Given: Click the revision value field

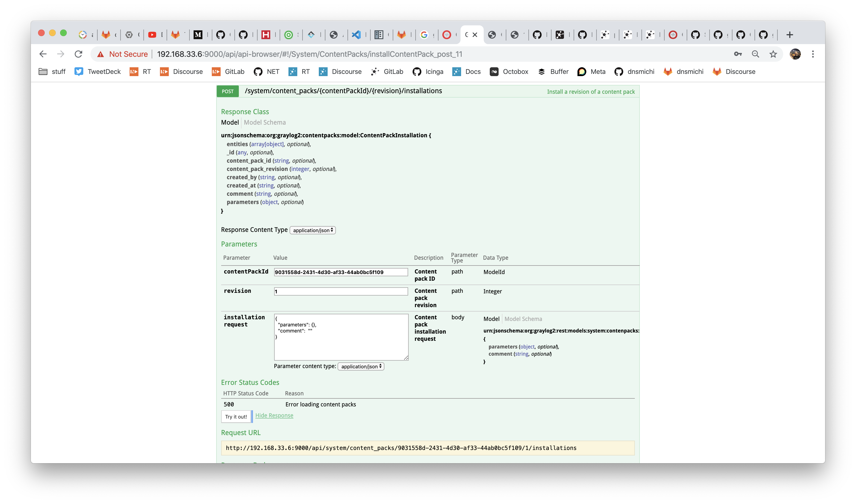Looking at the screenshot, I should (341, 291).
